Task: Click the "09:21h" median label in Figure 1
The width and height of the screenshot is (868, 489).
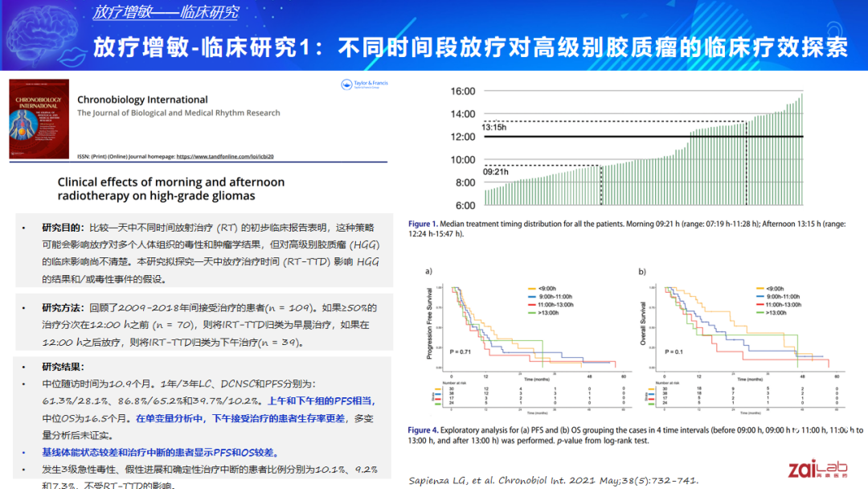Action: (x=495, y=172)
